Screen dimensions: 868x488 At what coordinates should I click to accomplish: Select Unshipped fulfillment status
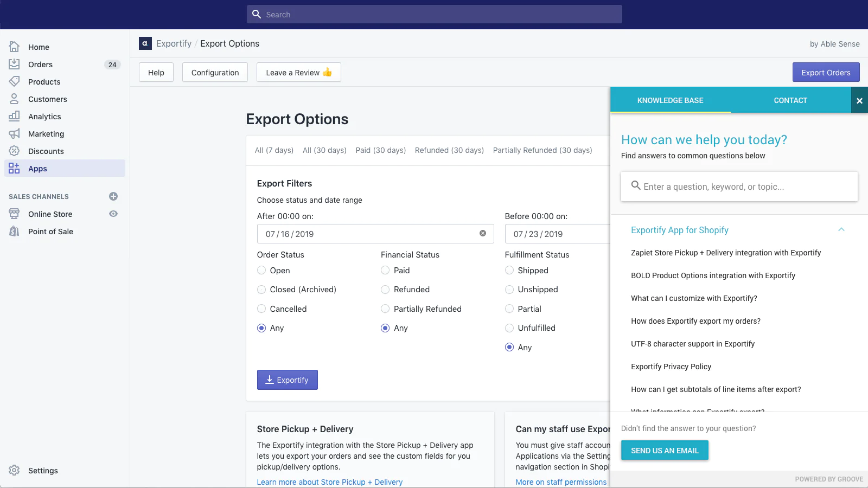click(509, 290)
